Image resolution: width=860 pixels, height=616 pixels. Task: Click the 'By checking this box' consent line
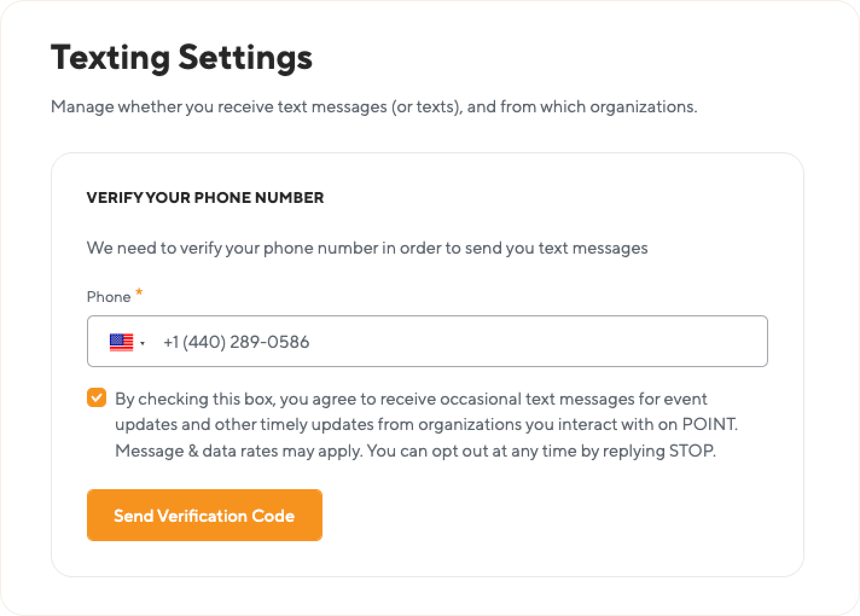click(x=411, y=399)
